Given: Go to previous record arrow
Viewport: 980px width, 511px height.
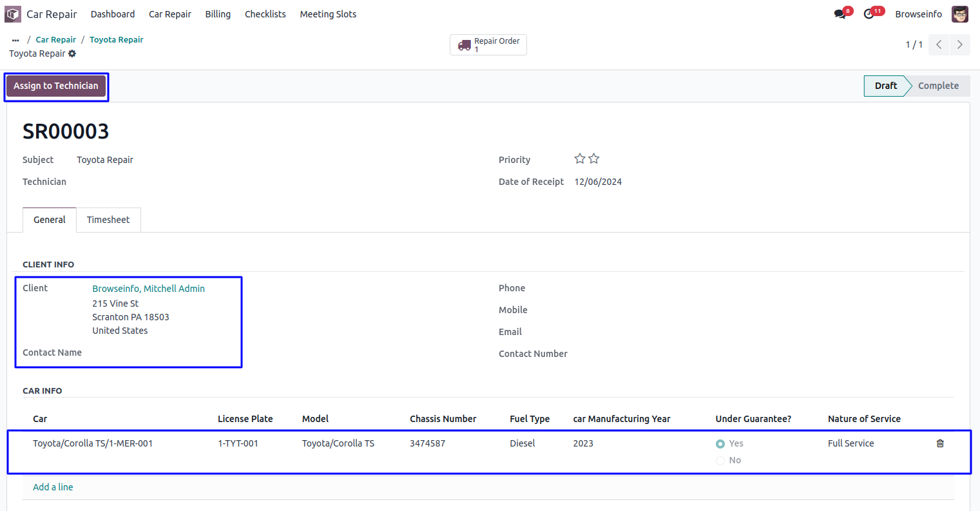Looking at the screenshot, I should point(939,44).
